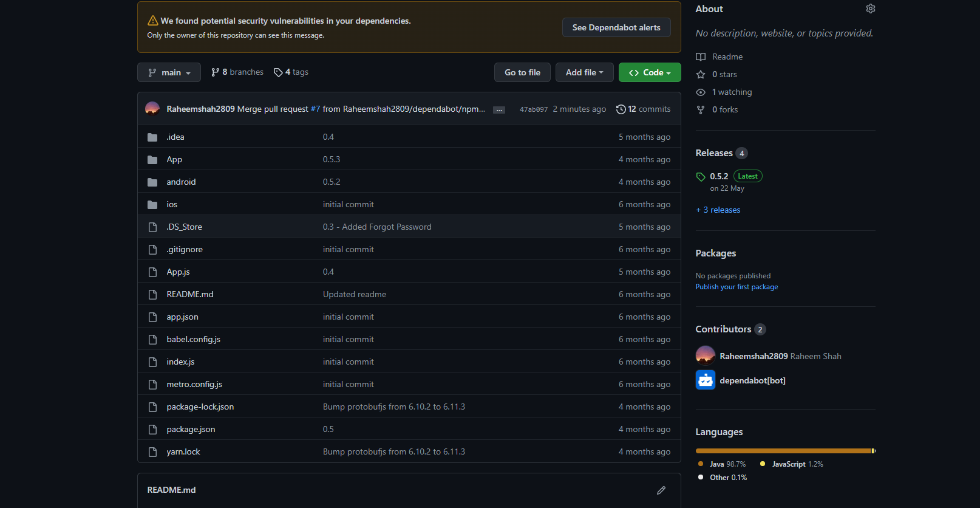
Task: Open commit hash 47ab097
Action: (534, 109)
